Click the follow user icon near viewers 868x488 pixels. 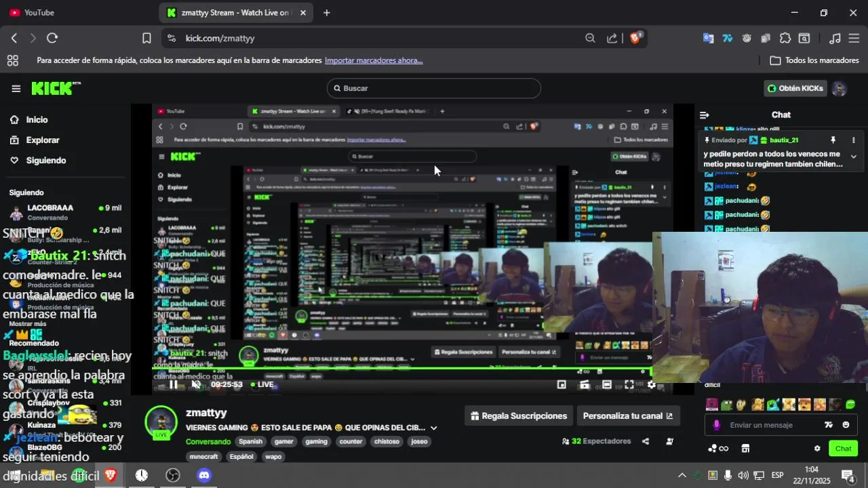tap(670, 441)
